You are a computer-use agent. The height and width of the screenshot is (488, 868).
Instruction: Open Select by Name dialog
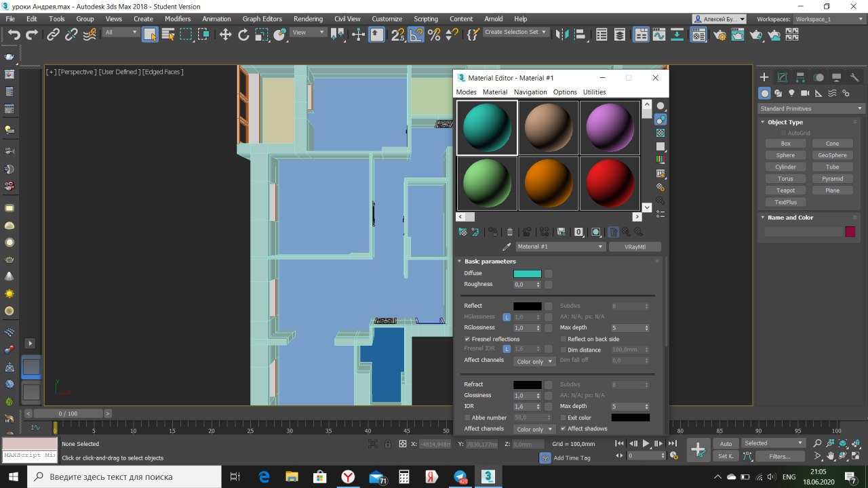coord(168,34)
